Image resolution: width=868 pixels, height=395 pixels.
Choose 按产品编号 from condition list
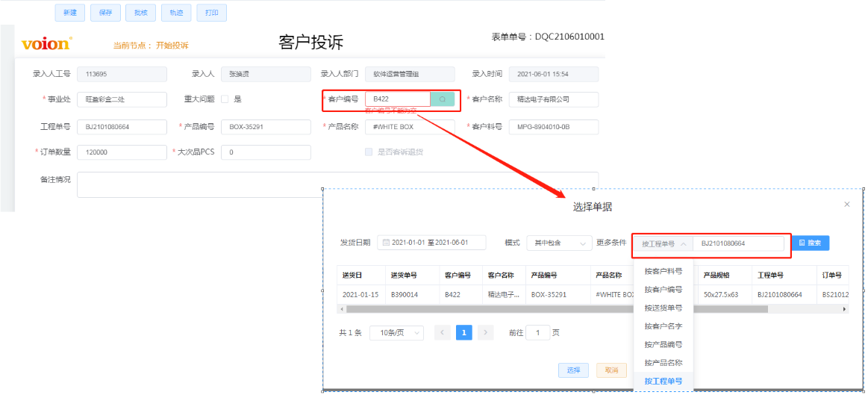point(664,344)
